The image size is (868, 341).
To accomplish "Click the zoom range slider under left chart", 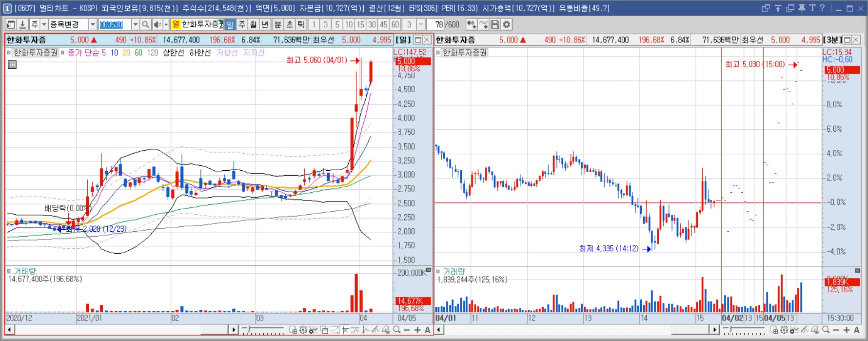I will 263,330.
